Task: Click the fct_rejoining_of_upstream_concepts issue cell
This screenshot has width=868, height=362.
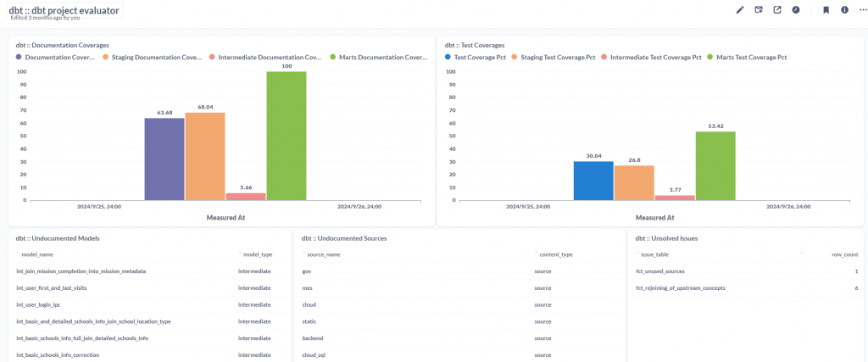Action: (x=681, y=288)
